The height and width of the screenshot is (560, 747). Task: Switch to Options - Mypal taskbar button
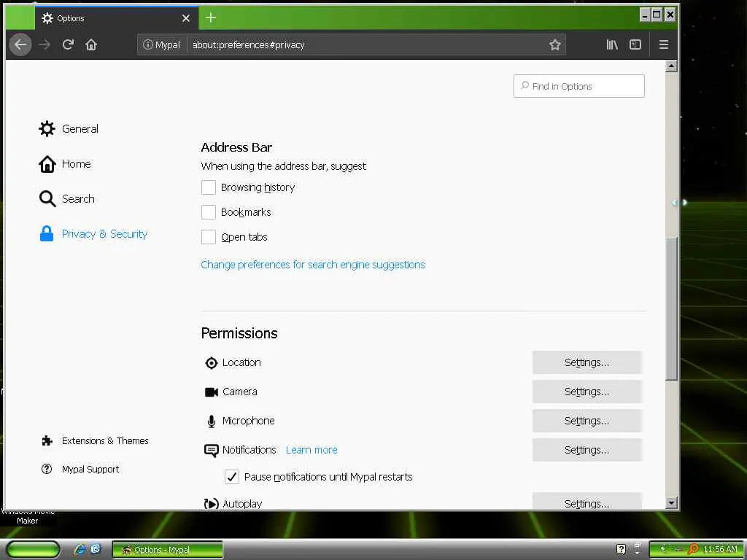167,550
